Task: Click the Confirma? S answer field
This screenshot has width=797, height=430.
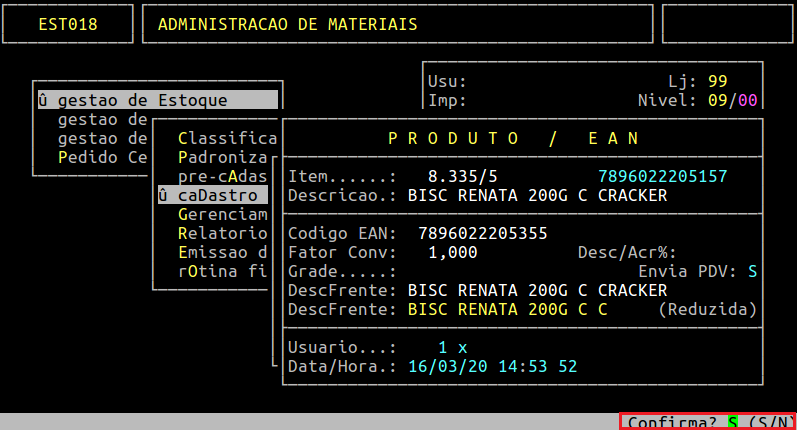Action: pos(732,422)
